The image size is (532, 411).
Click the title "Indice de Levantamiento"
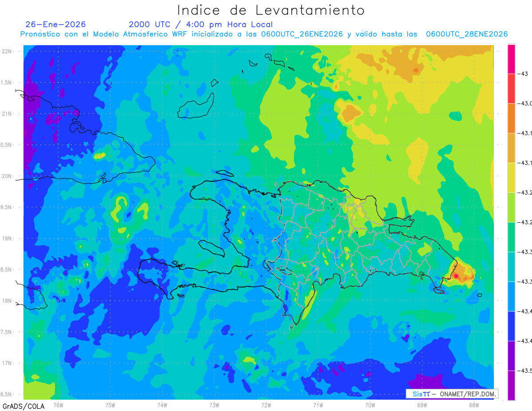(x=271, y=10)
